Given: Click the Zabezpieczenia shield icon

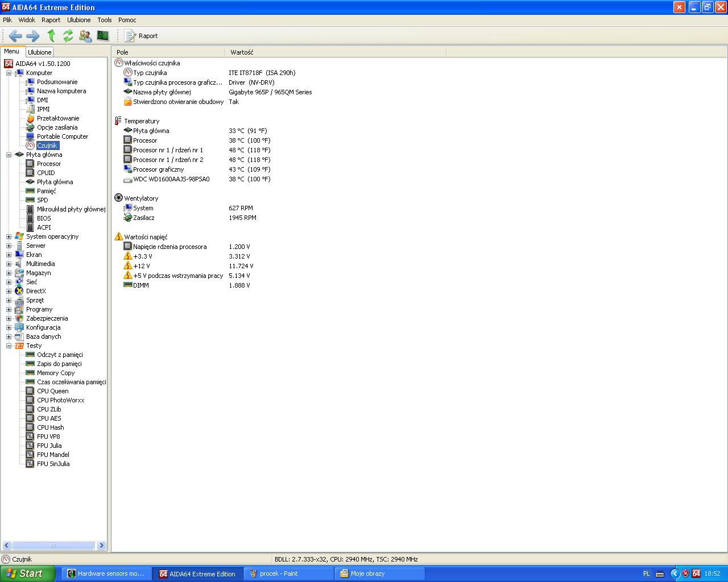Looking at the screenshot, I should coord(19,318).
